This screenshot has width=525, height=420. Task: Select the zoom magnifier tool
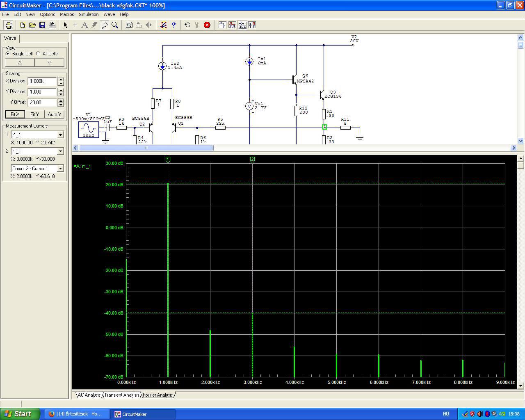tap(115, 25)
